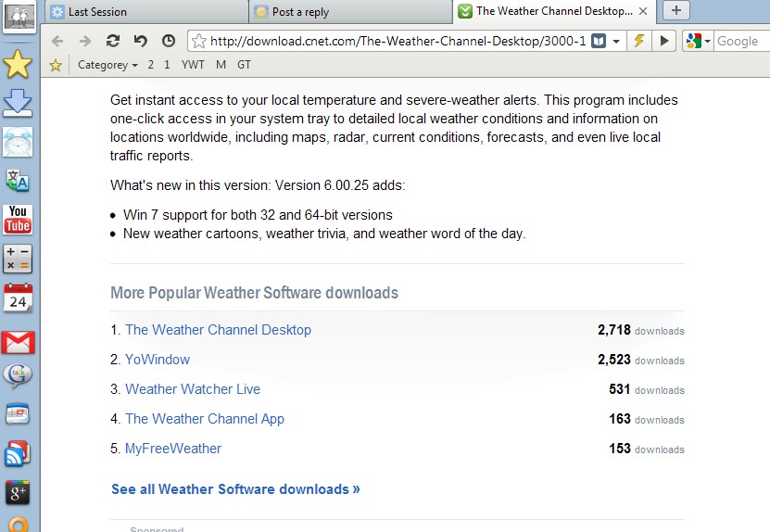Open the Gmail sidebar icon
The image size is (770, 532).
tap(18, 343)
